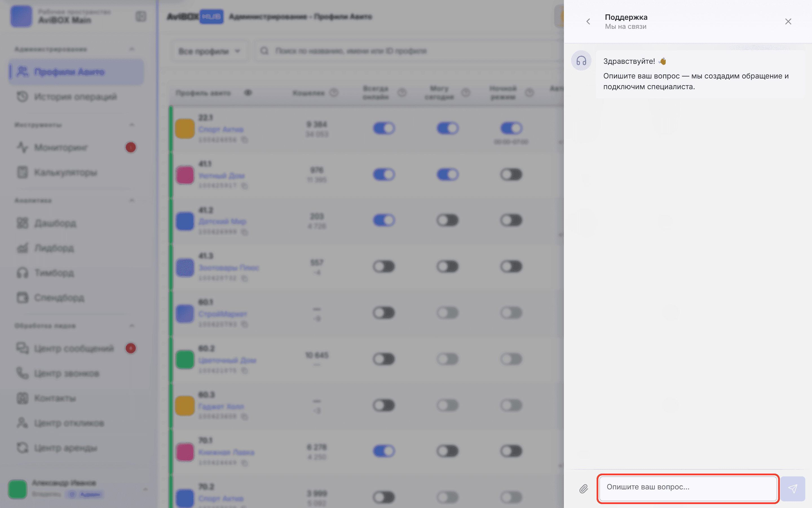The height and width of the screenshot is (508, 812).
Task: Toggle the eye icon beside Профиль авито header
Action: (248, 93)
